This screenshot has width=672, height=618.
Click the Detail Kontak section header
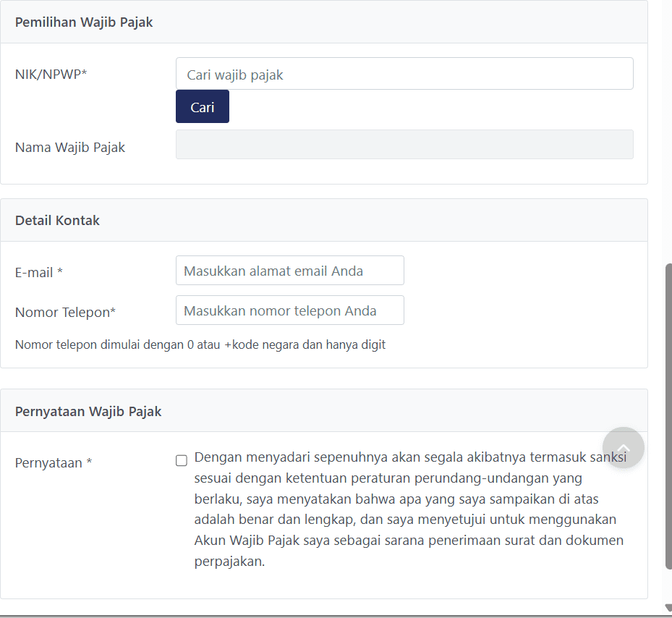57,221
